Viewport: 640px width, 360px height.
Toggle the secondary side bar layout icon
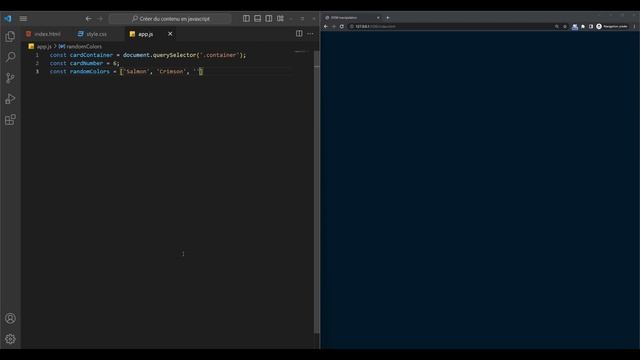(269, 18)
